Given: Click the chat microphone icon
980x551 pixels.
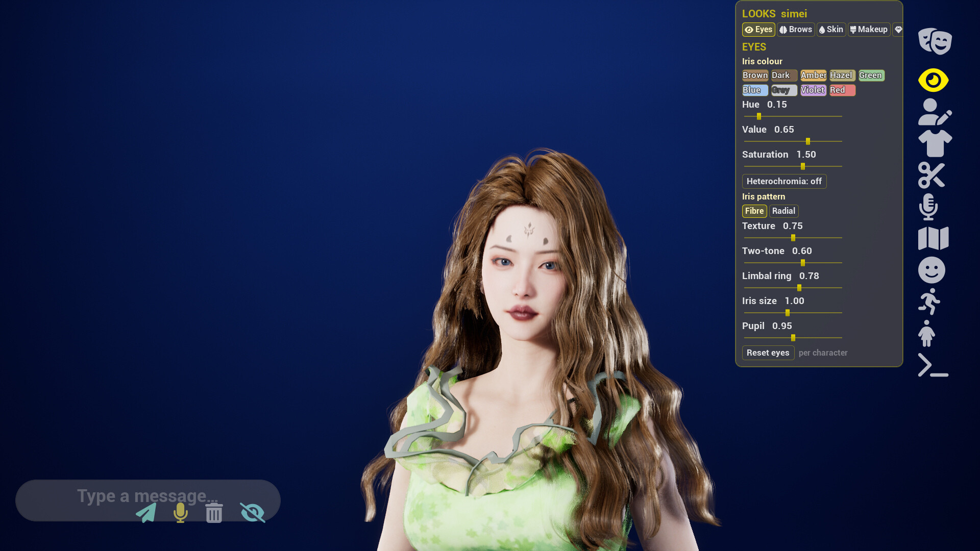Looking at the screenshot, I should tap(180, 513).
